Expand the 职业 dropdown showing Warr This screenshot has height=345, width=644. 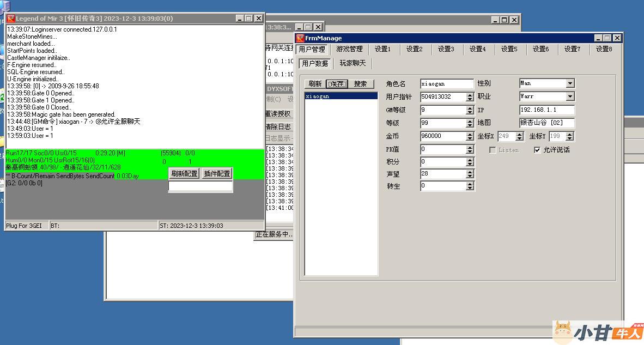[570, 96]
